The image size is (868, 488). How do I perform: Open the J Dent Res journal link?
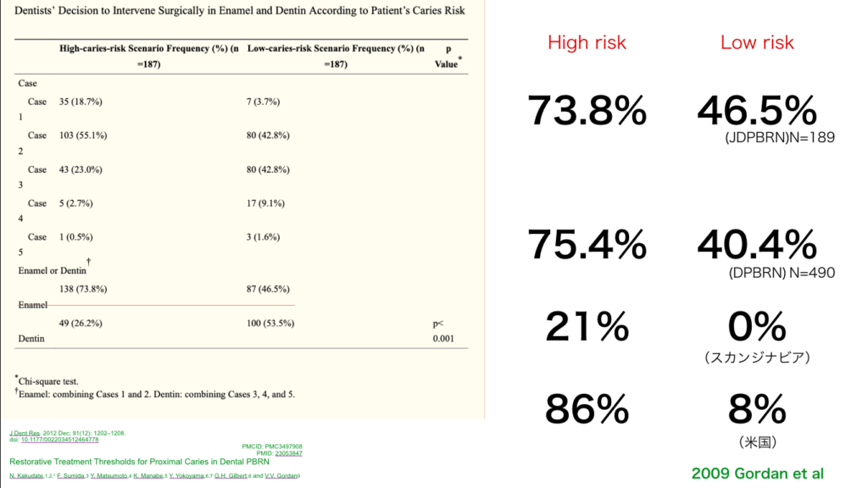point(25,433)
